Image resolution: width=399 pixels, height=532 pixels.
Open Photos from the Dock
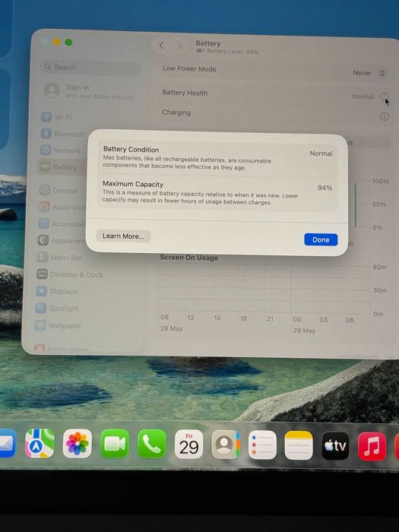point(78,443)
